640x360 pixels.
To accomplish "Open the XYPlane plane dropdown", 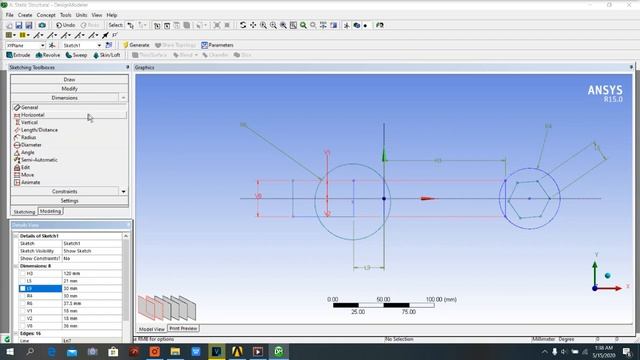I will (42, 45).
